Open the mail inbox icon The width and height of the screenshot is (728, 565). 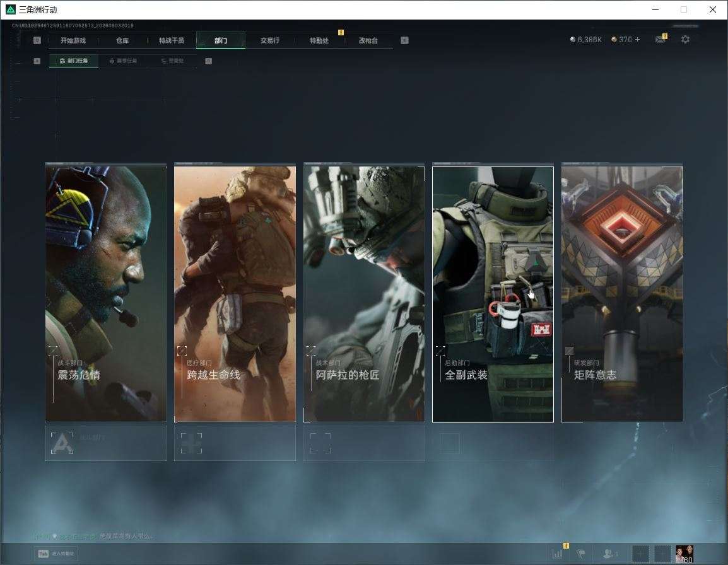pyautogui.click(x=660, y=40)
